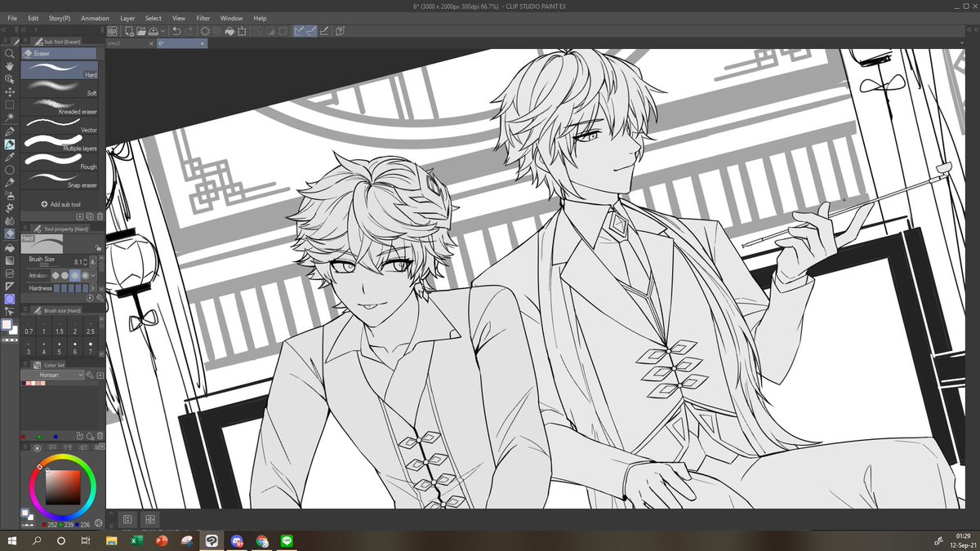This screenshot has width=980, height=551.
Task: Delete color from Color Set
Action: click(100, 436)
